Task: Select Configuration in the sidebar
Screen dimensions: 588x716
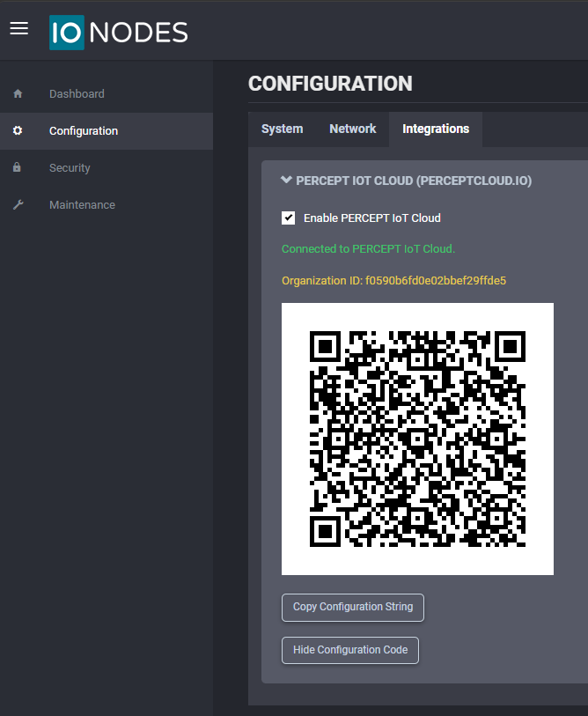Action: [x=107, y=131]
